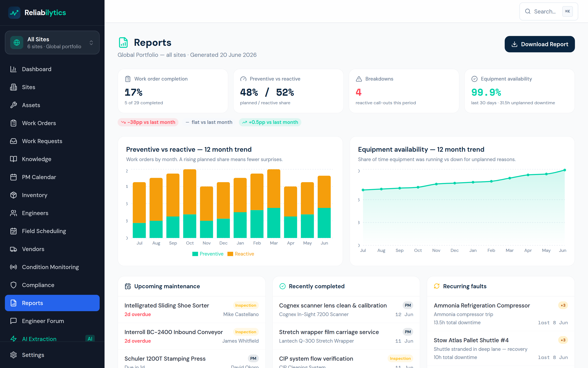Open Interroll BC-2400 Inbound Conveyor entry
This screenshot has height=368, width=588.
pyautogui.click(x=192, y=336)
